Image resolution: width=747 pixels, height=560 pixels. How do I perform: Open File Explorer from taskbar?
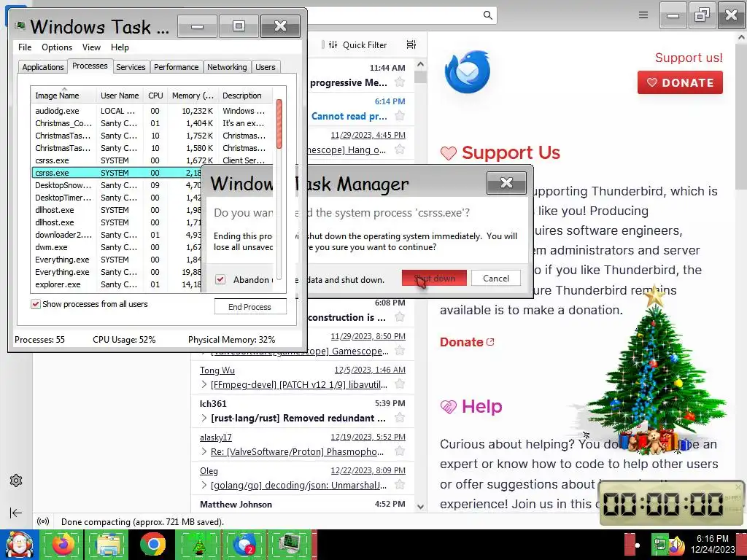[108, 545]
